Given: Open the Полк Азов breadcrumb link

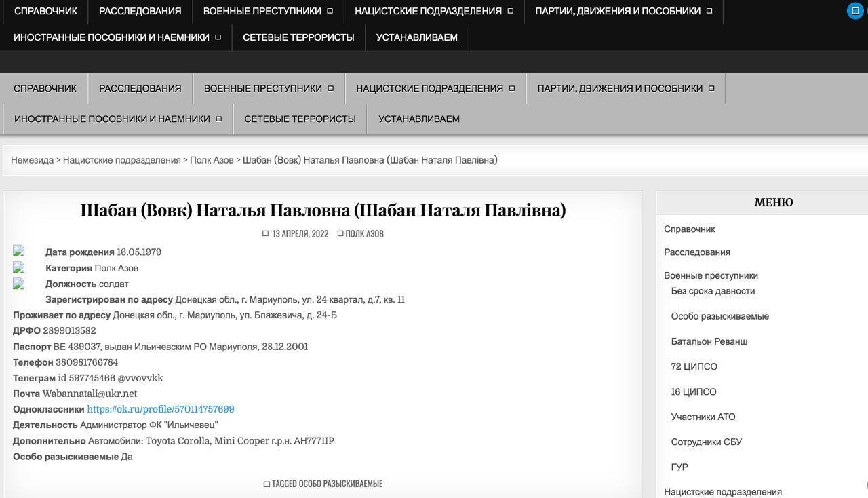Looking at the screenshot, I should pyautogui.click(x=212, y=160).
